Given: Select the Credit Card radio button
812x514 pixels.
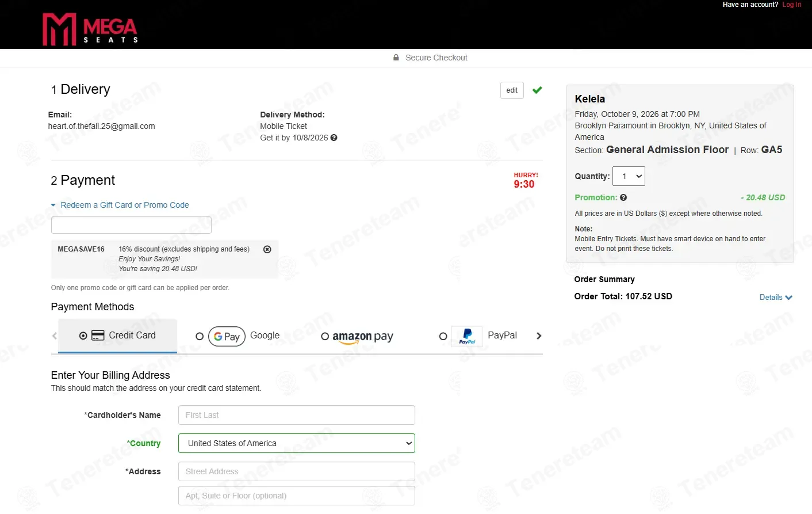Looking at the screenshot, I should [83, 336].
